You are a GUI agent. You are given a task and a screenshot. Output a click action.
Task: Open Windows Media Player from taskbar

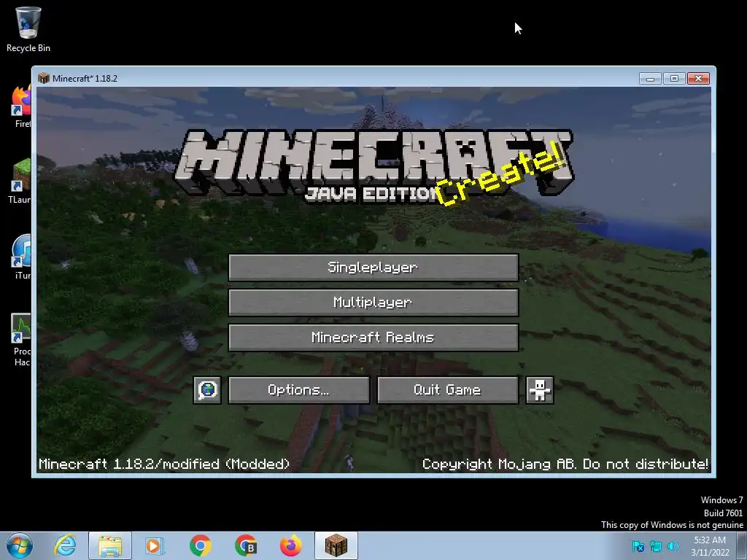click(x=155, y=545)
